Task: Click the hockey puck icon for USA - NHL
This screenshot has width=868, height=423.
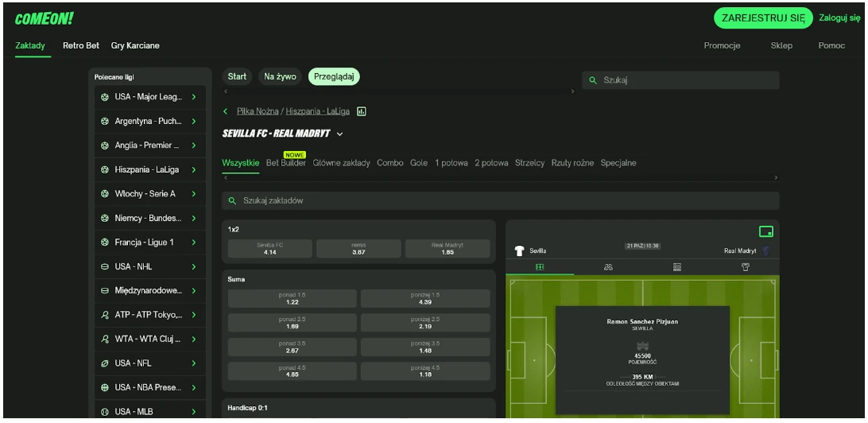Action: (105, 266)
